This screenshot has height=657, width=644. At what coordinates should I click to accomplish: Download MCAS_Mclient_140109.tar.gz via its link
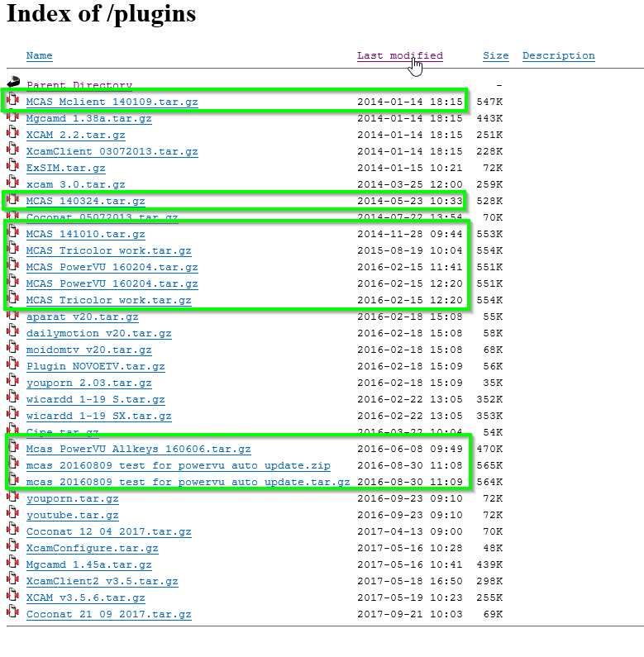[x=112, y=102]
